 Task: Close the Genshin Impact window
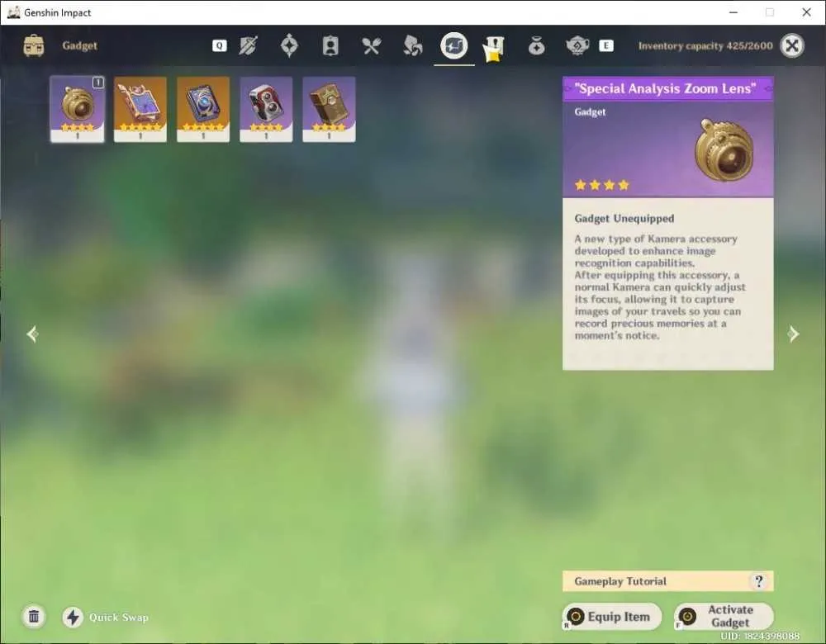[806, 12]
